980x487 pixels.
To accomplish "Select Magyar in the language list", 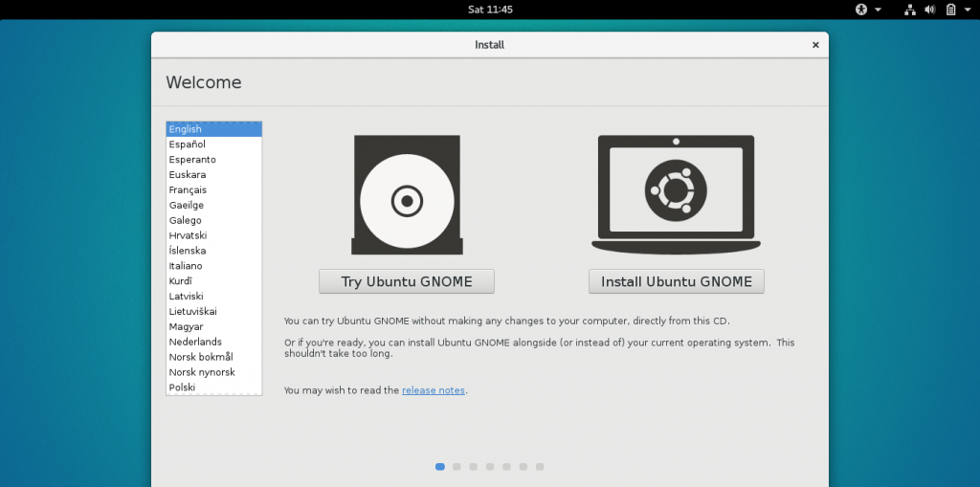I will pos(213,326).
